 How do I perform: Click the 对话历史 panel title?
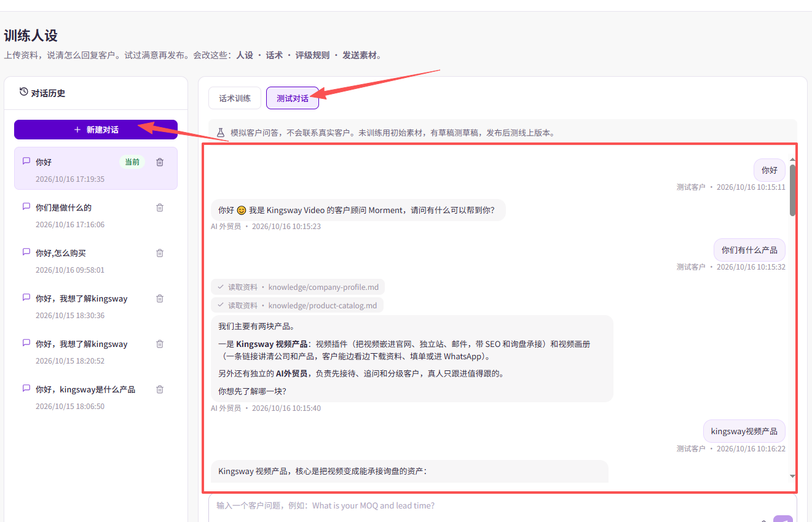point(48,93)
